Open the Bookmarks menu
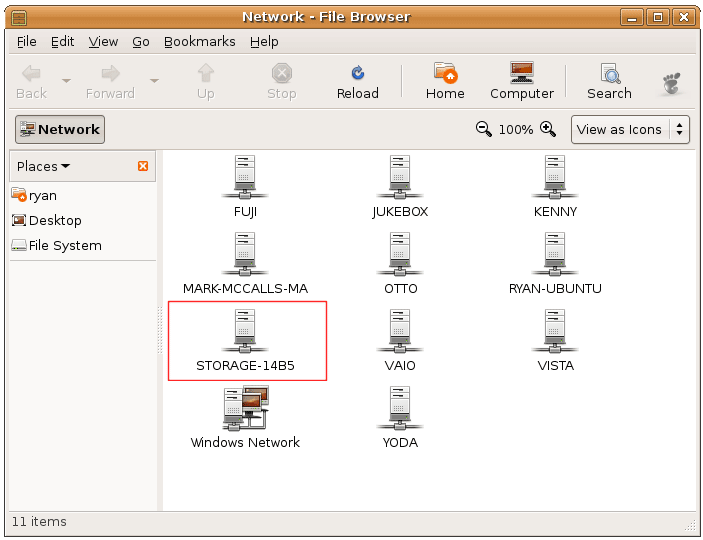 click(199, 41)
